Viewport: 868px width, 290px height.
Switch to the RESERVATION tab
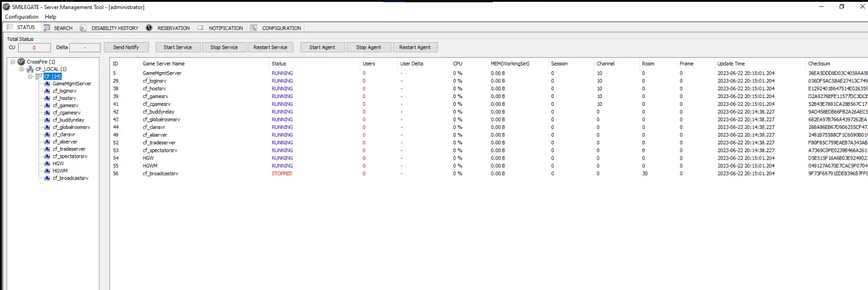pyautogui.click(x=169, y=28)
